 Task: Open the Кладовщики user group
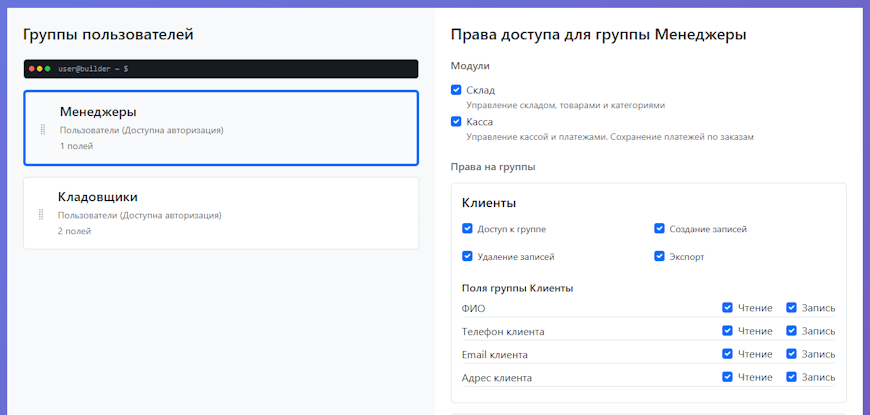220,213
